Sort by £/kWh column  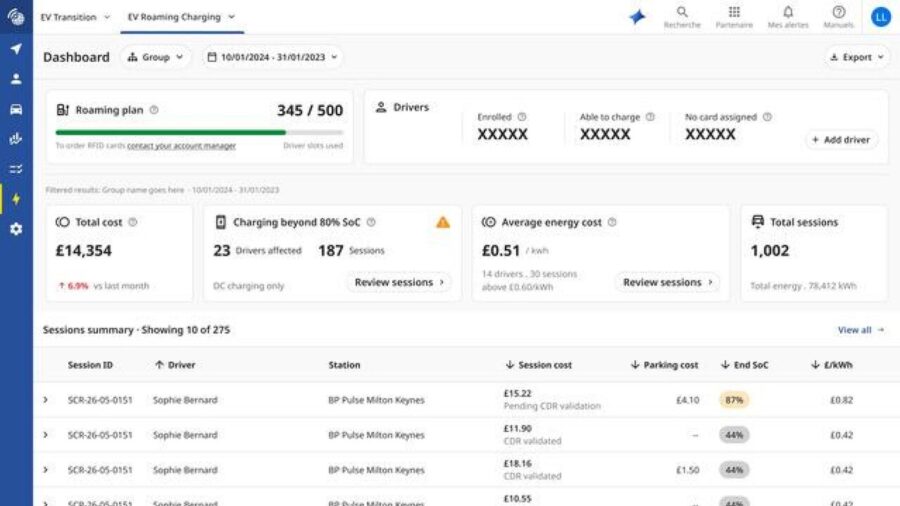coord(832,364)
